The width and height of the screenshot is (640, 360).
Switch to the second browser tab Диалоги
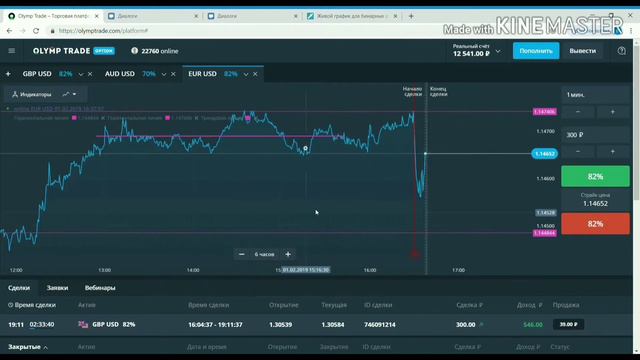click(x=152, y=16)
